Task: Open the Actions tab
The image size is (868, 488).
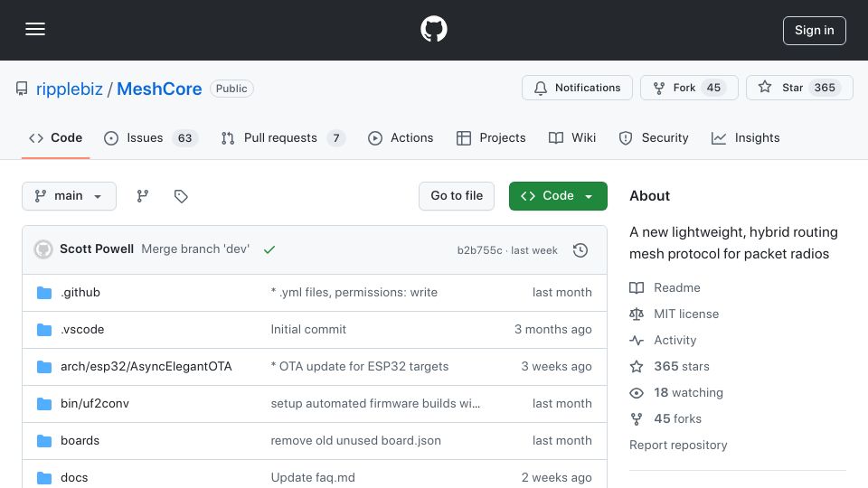Action: click(x=401, y=137)
